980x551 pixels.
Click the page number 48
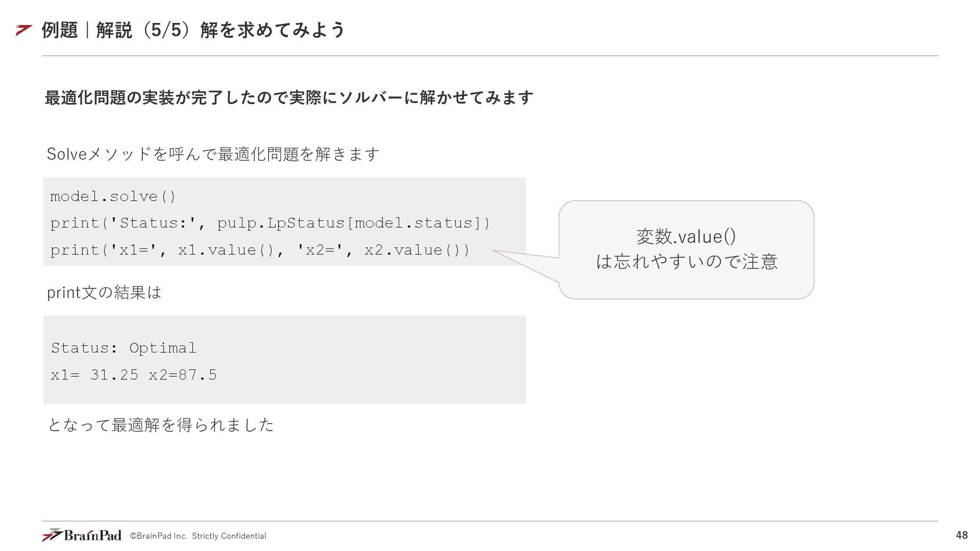[x=962, y=535]
